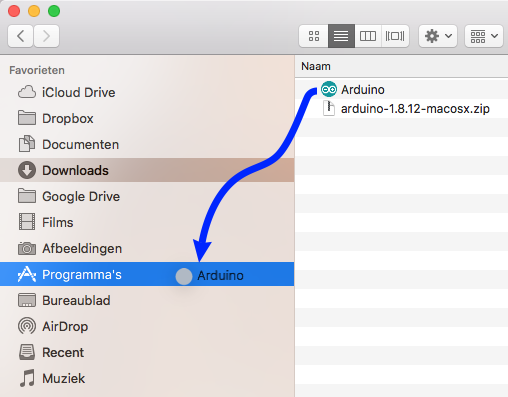The width and height of the screenshot is (508, 397).
Task: Click the Bureaublad desktop icon
Action: point(27,300)
